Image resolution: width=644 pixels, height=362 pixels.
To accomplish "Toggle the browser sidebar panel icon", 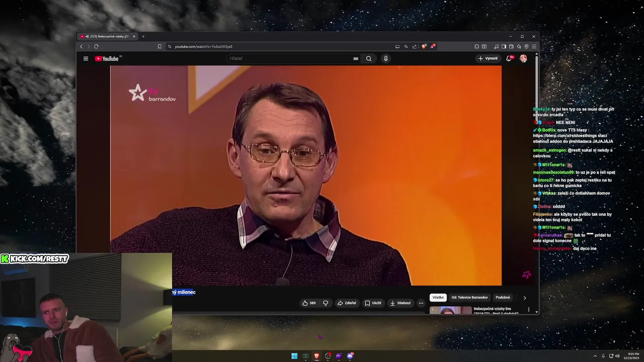I will point(504,46).
